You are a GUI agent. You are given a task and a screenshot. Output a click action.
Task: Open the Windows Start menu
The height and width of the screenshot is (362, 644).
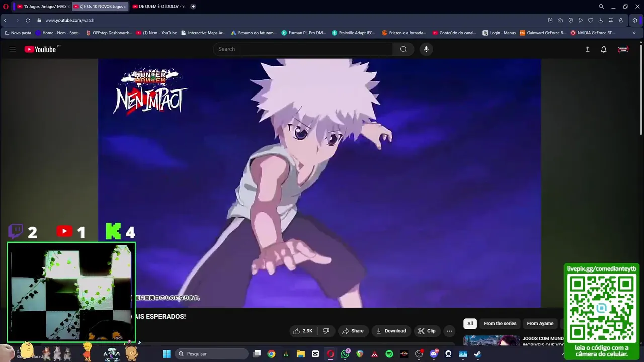tap(167, 354)
